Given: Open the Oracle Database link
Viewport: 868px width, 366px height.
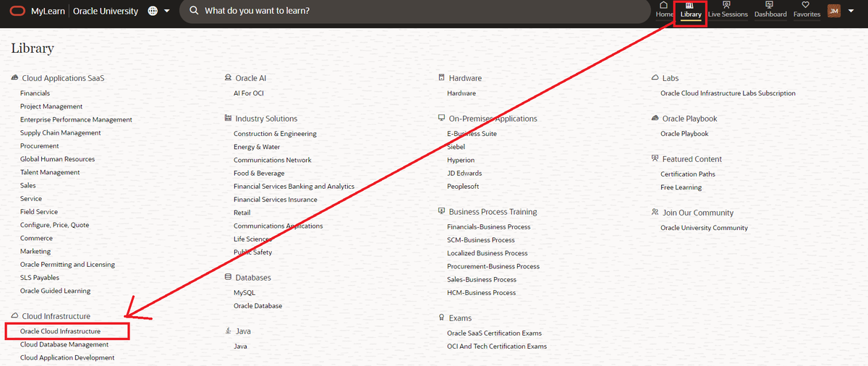Looking at the screenshot, I should [x=258, y=306].
